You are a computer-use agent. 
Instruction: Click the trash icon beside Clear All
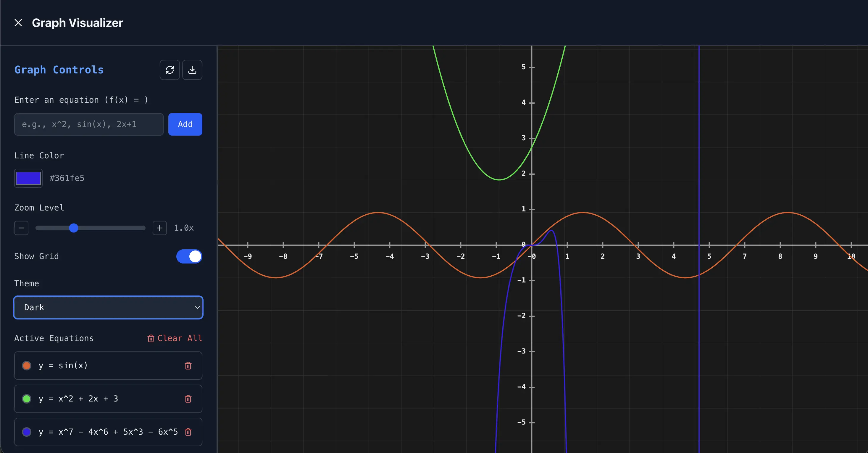click(x=151, y=338)
